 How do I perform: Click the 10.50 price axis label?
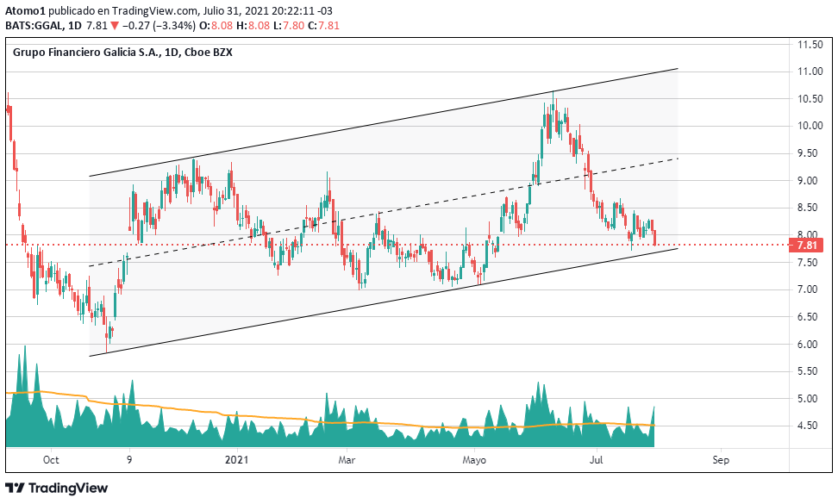coord(810,99)
